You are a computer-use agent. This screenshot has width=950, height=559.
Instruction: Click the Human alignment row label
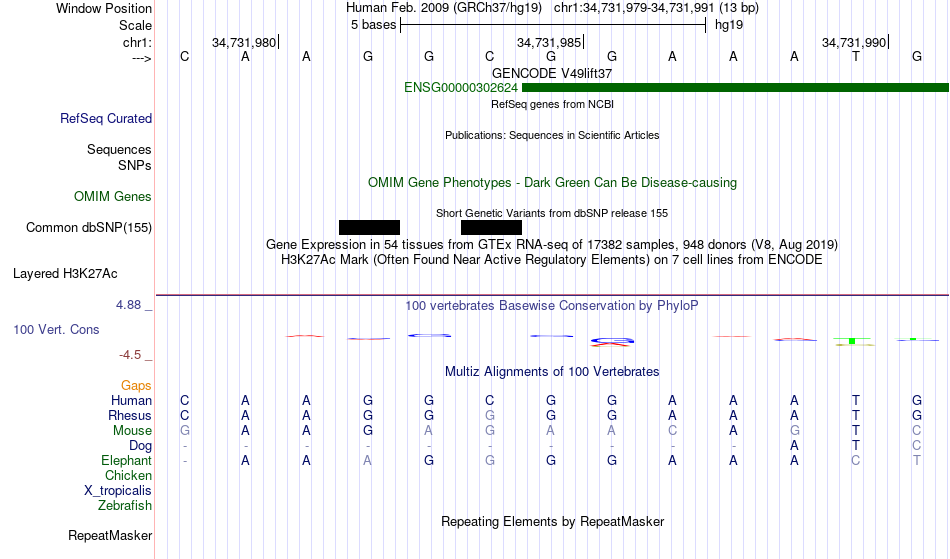pyautogui.click(x=131, y=401)
